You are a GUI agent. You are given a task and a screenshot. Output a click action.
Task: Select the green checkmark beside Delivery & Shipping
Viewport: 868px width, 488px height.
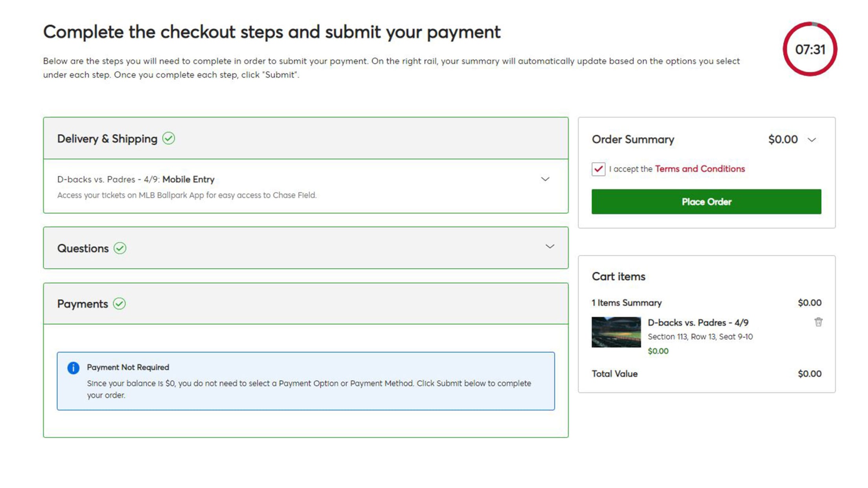pyautogui.click(x=169, y=138)
